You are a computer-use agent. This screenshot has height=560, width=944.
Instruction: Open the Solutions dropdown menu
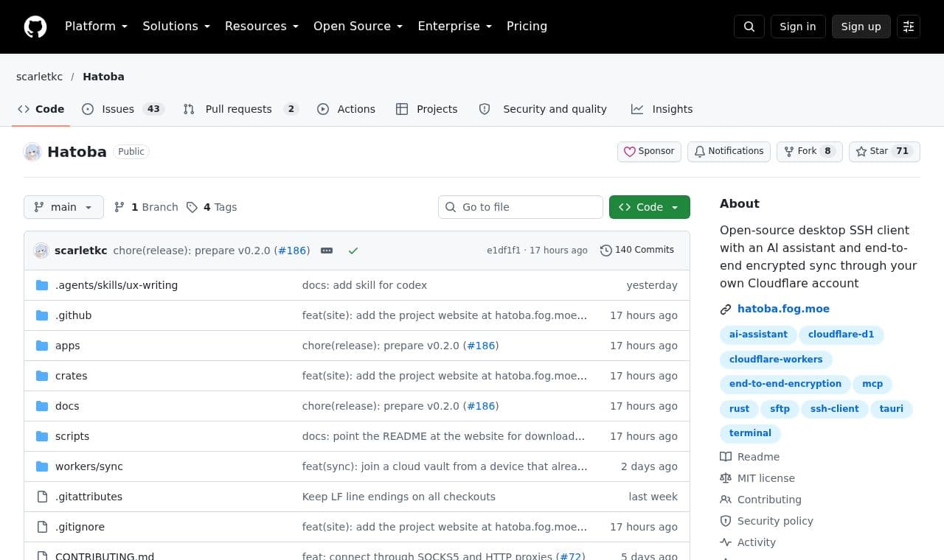pos(176,27)
